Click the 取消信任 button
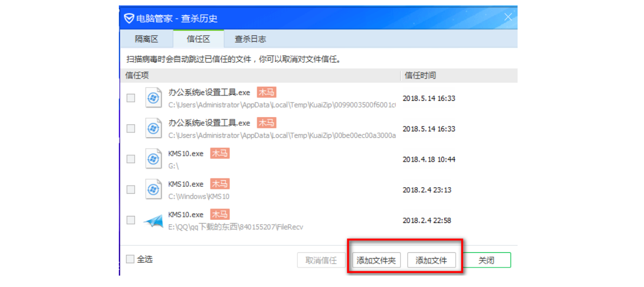Image resolution: width=644 pixels, height=287 pixels. 321,260
